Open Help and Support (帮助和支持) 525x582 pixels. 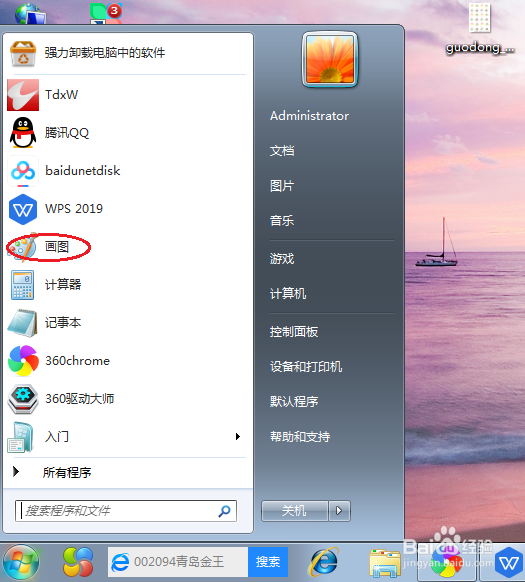(x=300, y=436)
